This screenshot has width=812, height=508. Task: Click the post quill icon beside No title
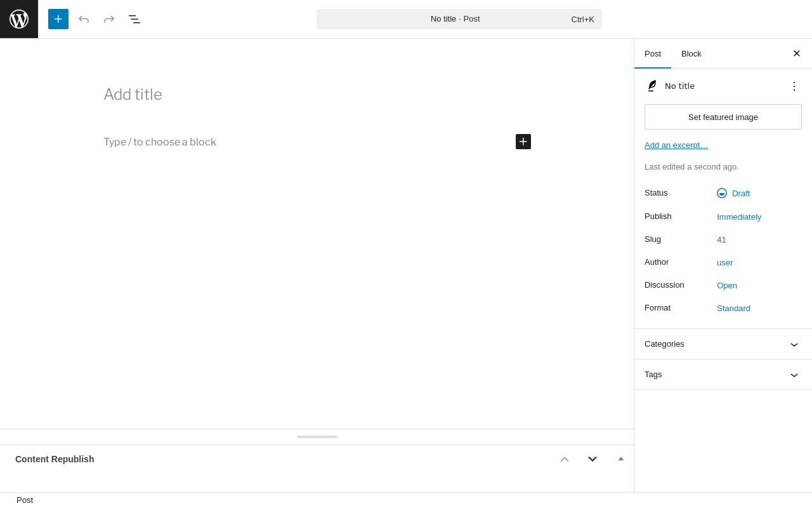point(652,86)
